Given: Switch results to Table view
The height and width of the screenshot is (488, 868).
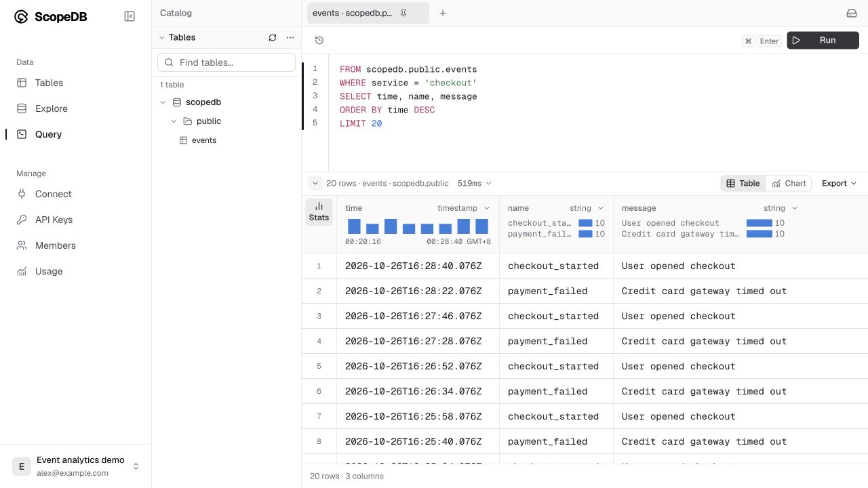Looking at the screenshot, I should 743,184.
